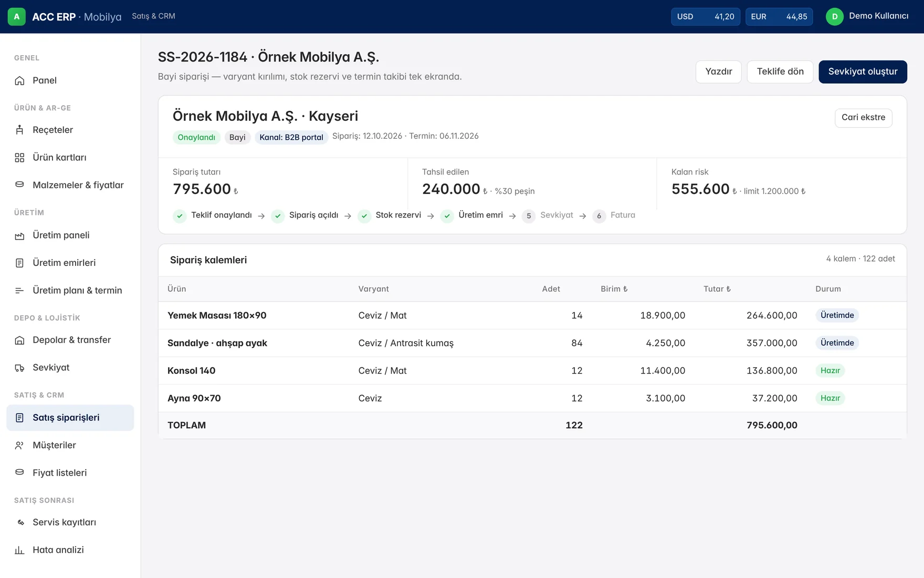Click the Hata analizi bar chart icon

(19, 550)
